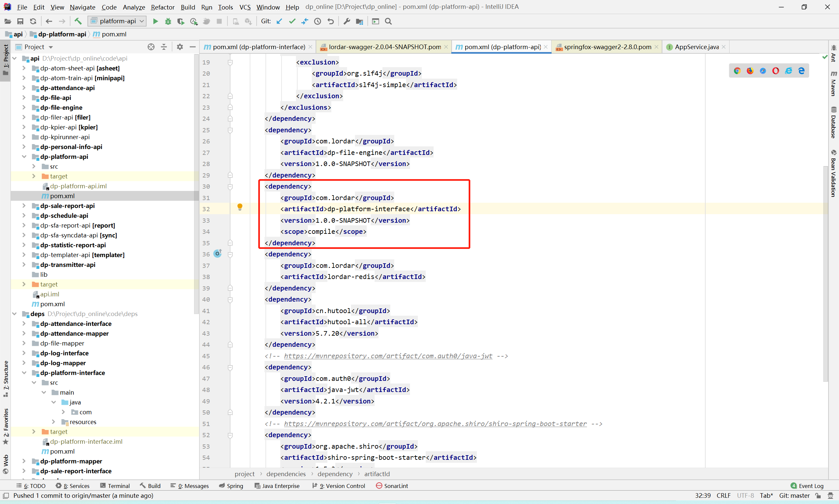This screenshot has width=839, height=504.
Task: Toggle the Project tool window sidebar button
Action: tap(6, 61)
